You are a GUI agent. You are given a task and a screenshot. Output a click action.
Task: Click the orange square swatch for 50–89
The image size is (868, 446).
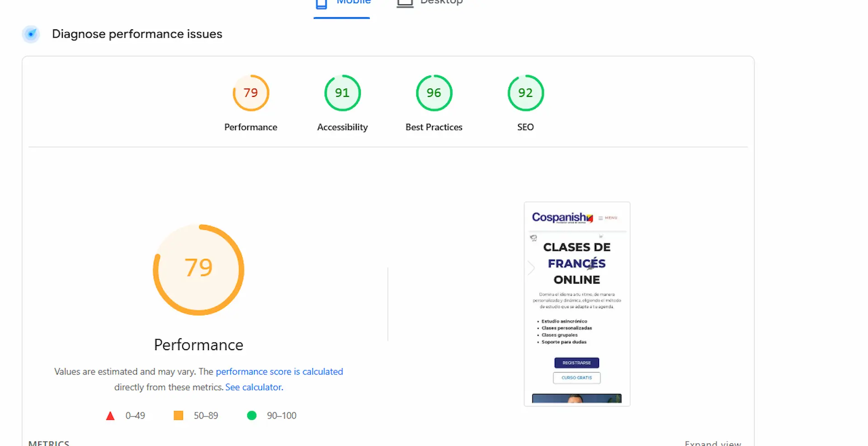[179, 416]
